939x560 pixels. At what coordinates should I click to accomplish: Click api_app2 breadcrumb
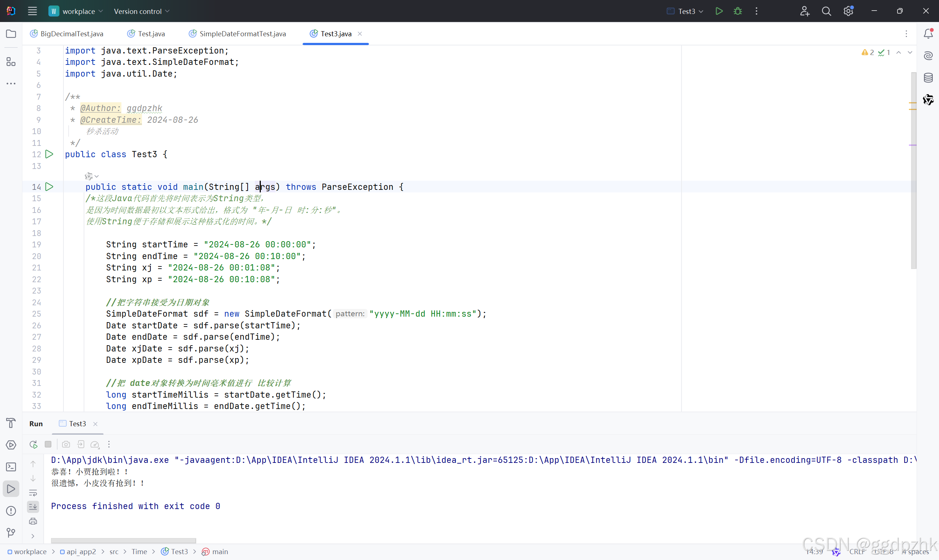[78, 552]
